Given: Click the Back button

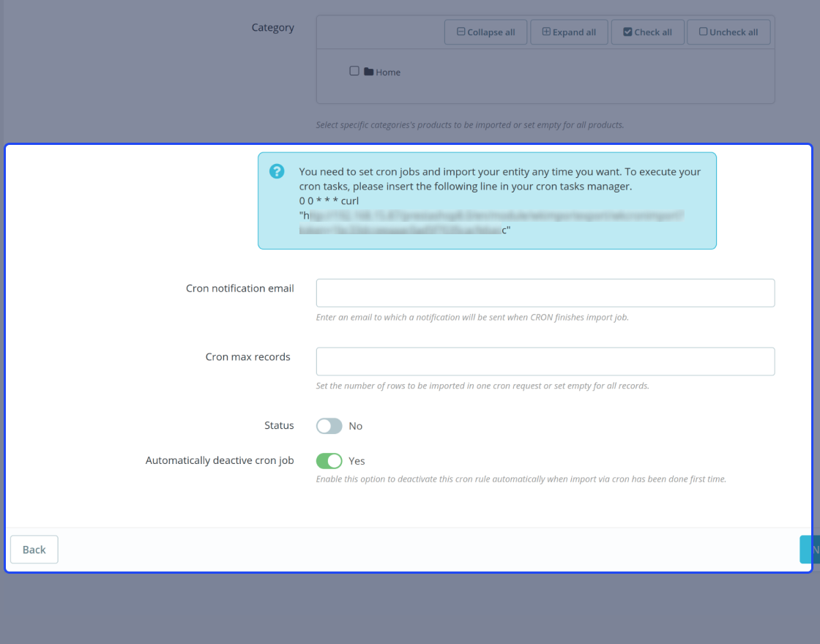Looking at the screenshot, I should point(34,550).
